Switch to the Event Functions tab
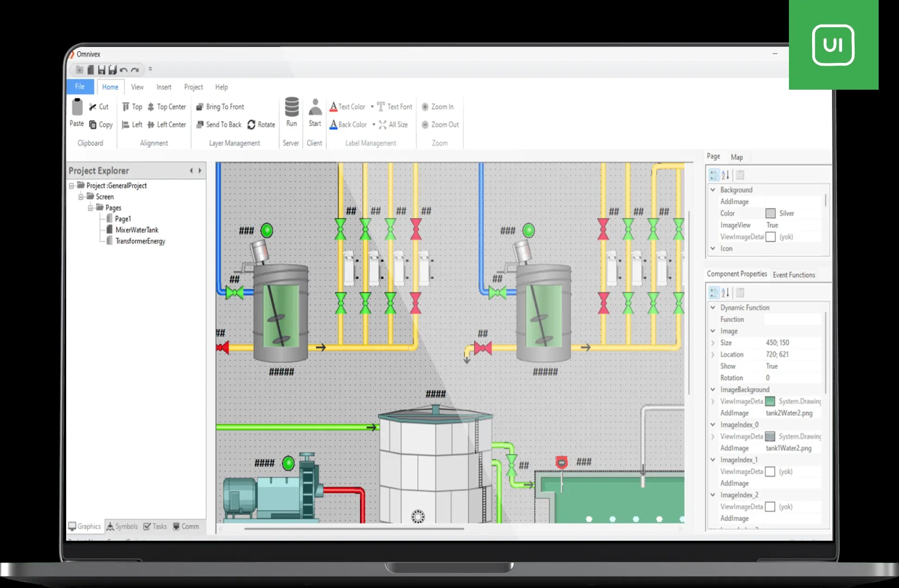Image resolution: width=899 pixels, height=588 pixels. pos(794,275)
